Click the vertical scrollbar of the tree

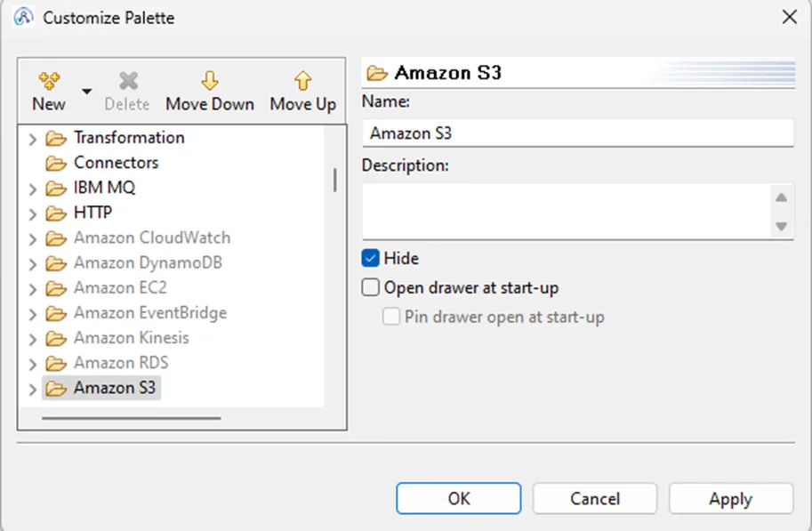click(335, 180)
